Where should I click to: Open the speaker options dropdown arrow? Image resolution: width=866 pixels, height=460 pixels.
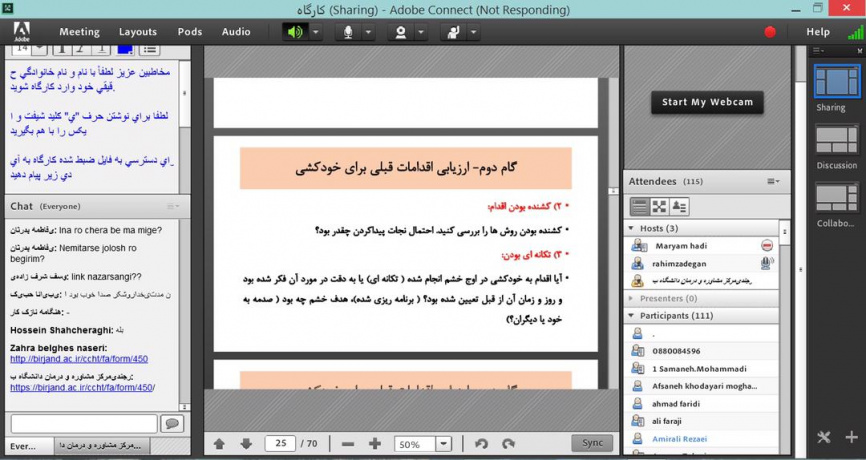[x=315, y=32]
